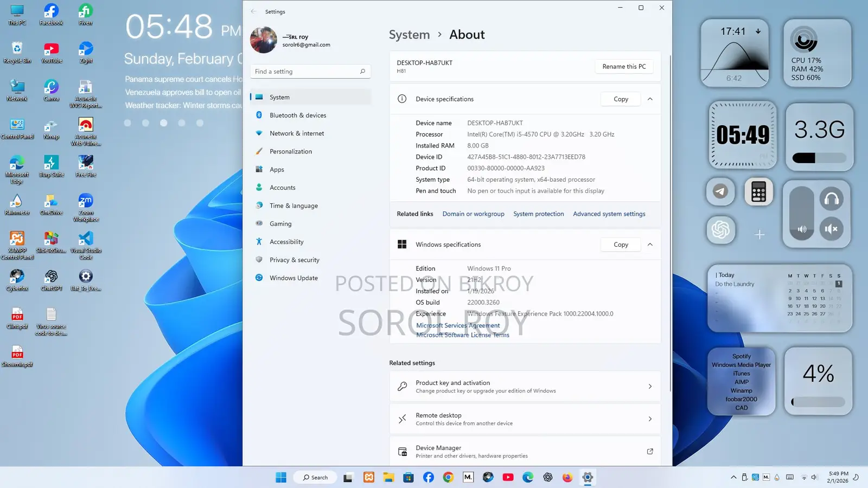Open the System protection link
Screen dimensions: 868x488
click(539, 214)
